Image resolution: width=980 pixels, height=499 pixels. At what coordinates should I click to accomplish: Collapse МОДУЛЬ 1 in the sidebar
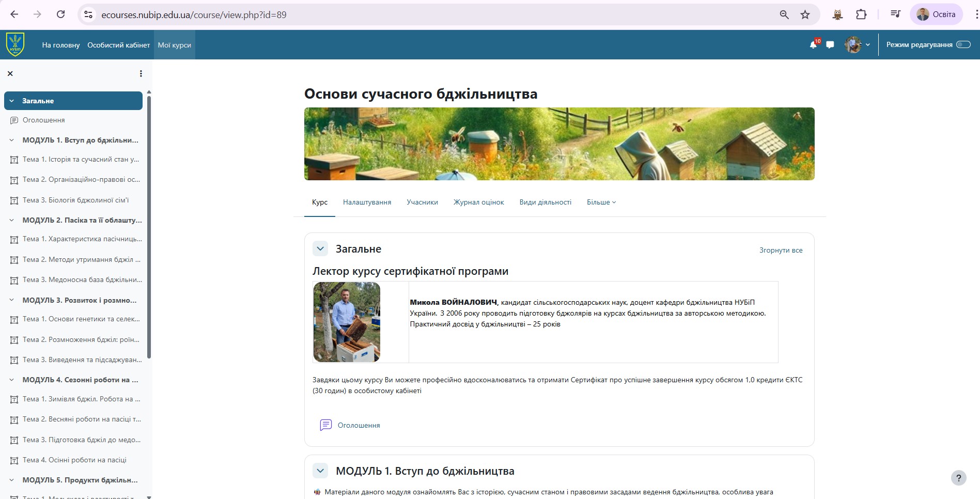pos(11,140)
